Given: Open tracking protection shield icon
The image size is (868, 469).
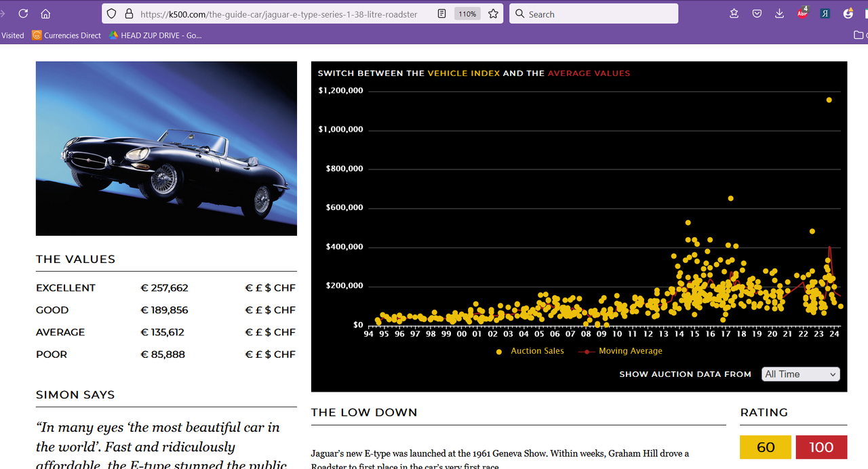Looking at the screenshot, I should pos(112,14).
